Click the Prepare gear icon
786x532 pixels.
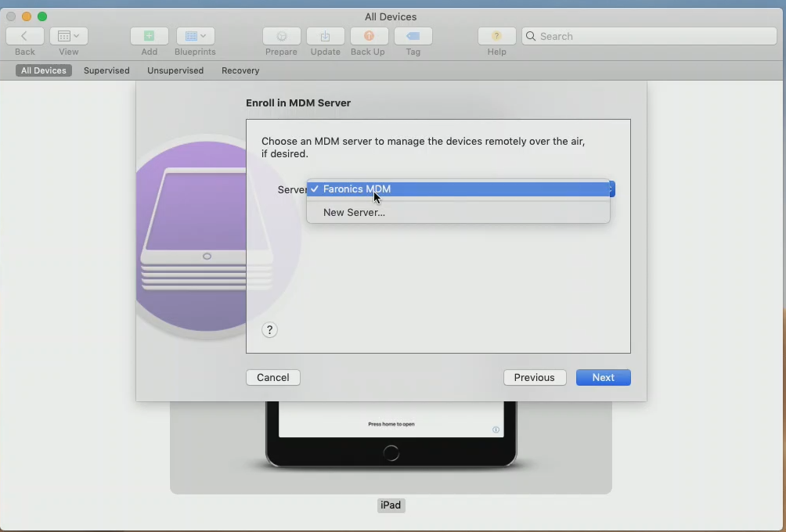coord(281,36)
